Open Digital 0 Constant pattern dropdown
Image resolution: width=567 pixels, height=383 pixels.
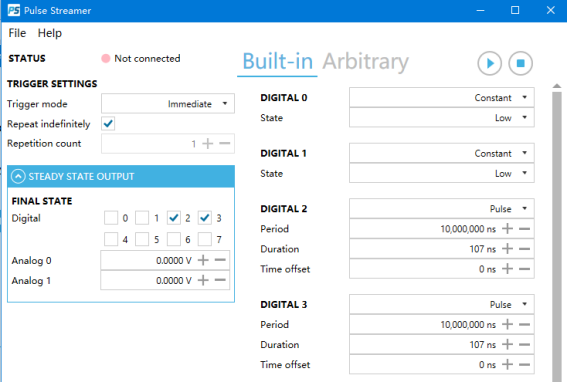(x=442, y=98)
